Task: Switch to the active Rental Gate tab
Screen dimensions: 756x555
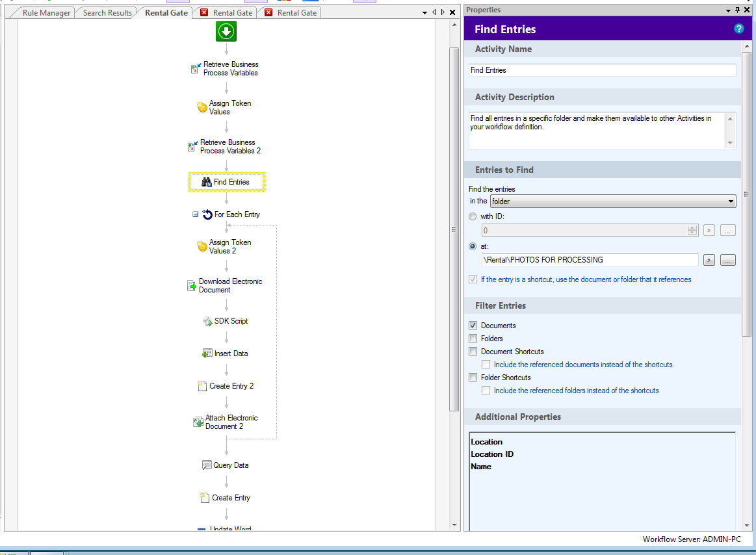Action: (x=166, y=13)
